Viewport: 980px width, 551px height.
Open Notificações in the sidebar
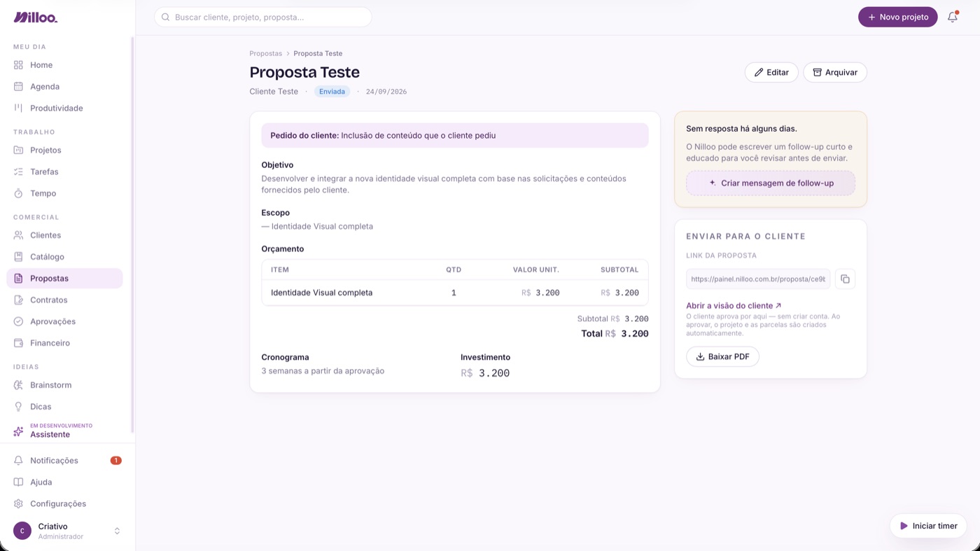coord(64,461)
